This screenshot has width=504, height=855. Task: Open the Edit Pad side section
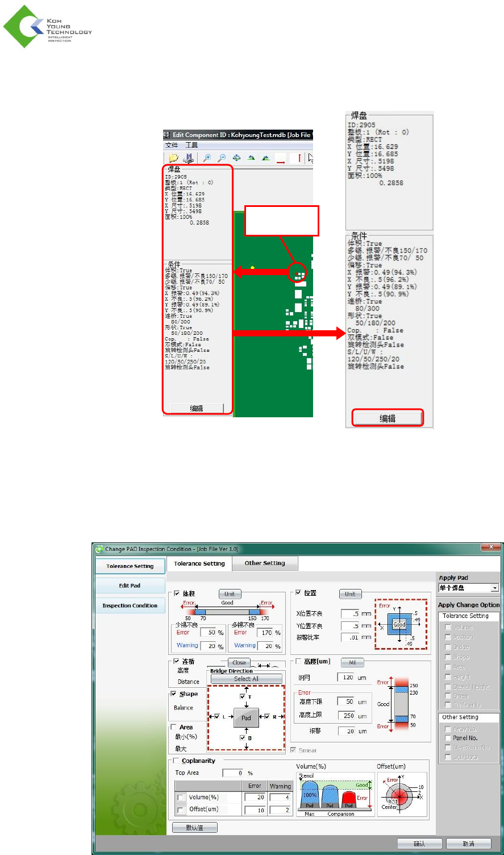point(130,586)
